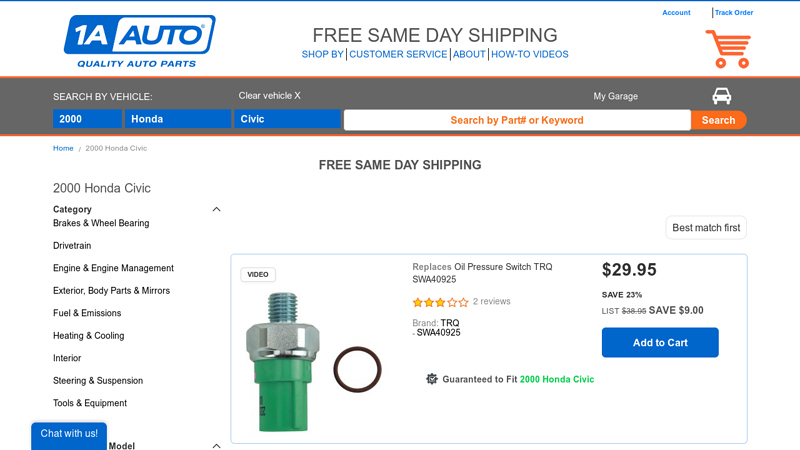Open the Best match first sort dropdown
The width and height of the screenshot is (800, 450).
pos(706,228)
